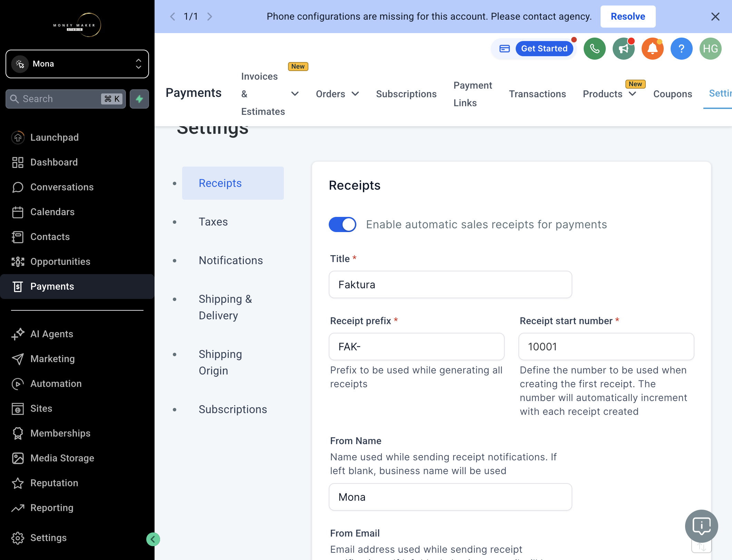Click the credit card icon beside Get Started
This screenshot has height=560, width=732.
point(504,49)
